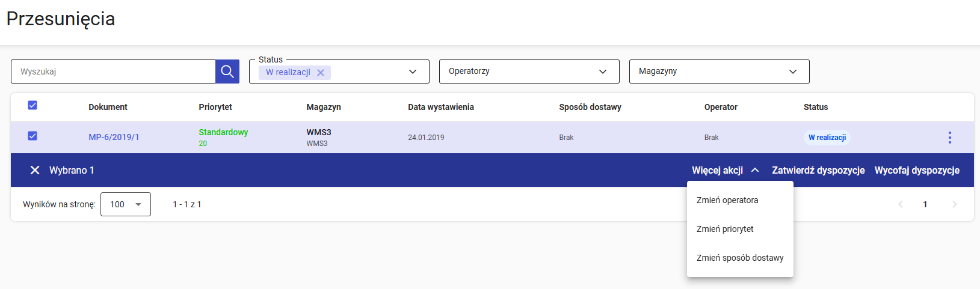Go to the previous results page

pyautogui.click(x=901, y=204)
